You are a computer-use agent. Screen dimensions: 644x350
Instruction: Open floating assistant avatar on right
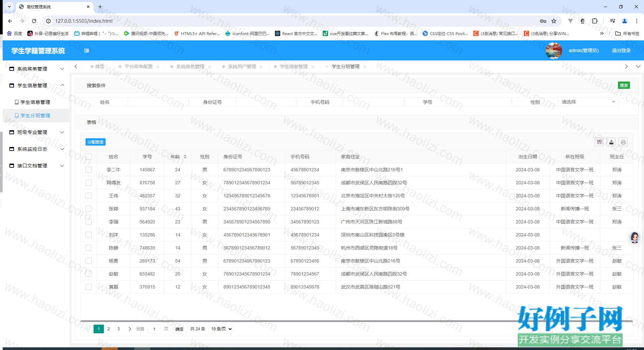634,237
